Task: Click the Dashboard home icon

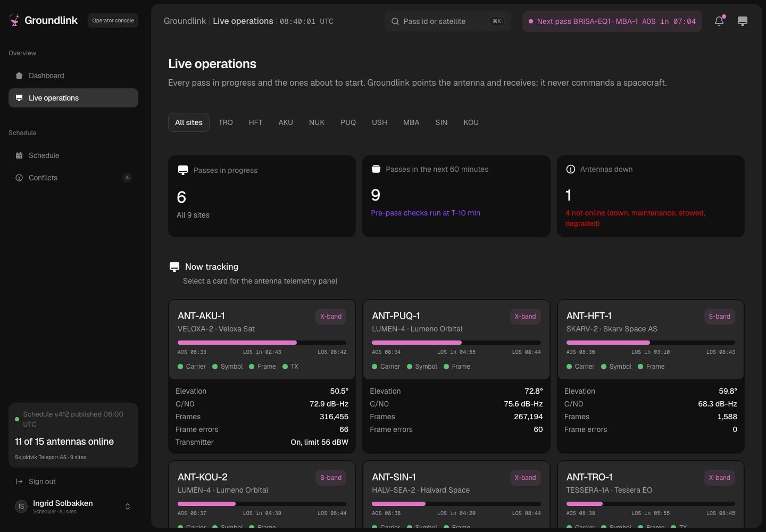Action: tap(19, 76)
